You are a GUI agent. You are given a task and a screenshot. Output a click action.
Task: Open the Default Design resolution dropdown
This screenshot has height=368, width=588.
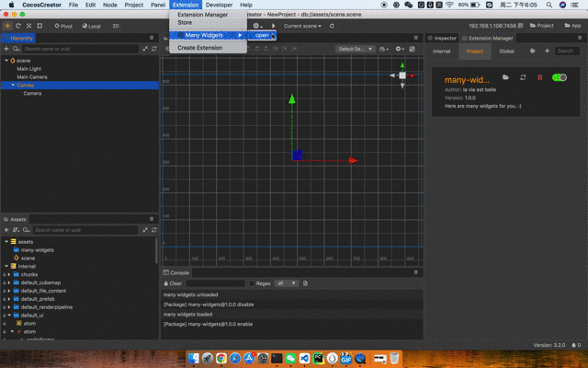coord(356,49)
